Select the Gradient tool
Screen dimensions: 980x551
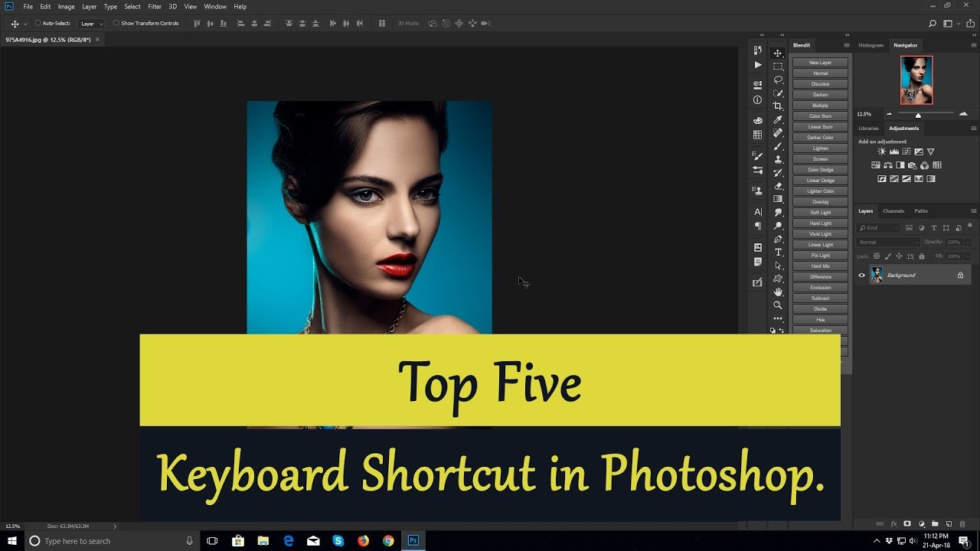[778, 199]
